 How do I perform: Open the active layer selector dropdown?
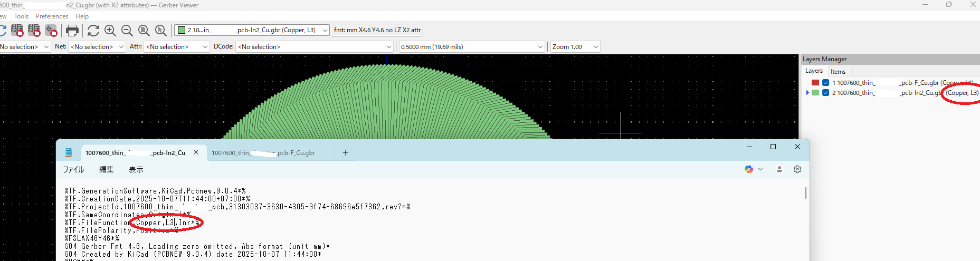tap(252, 30)
